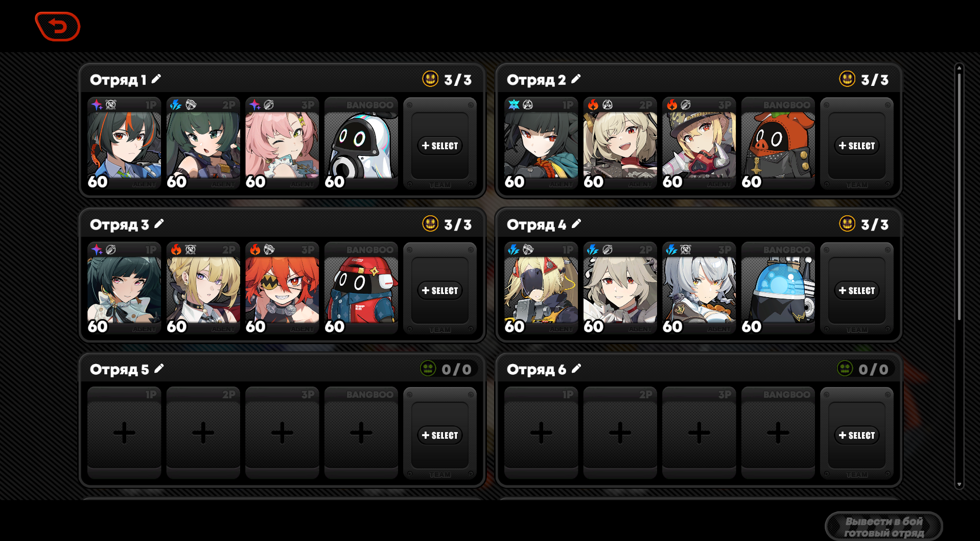Add agent to Отряд 5 slot 1P
Screen dimensions: 980x541
click(124, 433)
